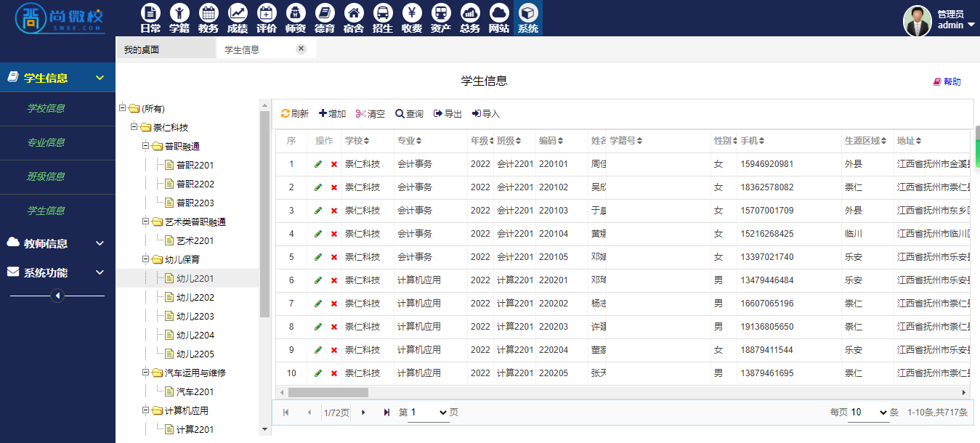Open the 招生 module icon
Screen dimensions: 980x443
[x=383, y=18]
